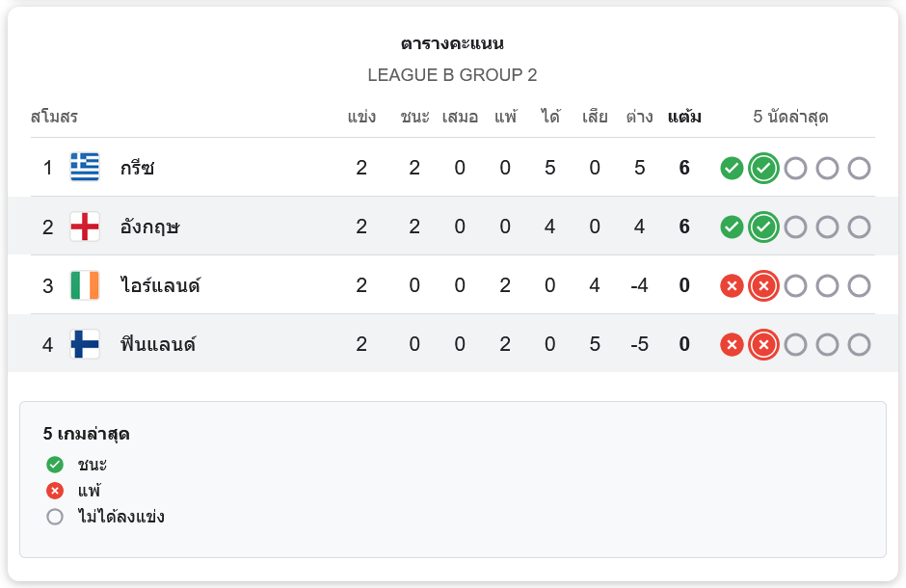The height and width of the screenshot is (588, 906).
Task: Click the green ชนะ legend icon
Action: point(55,464)
